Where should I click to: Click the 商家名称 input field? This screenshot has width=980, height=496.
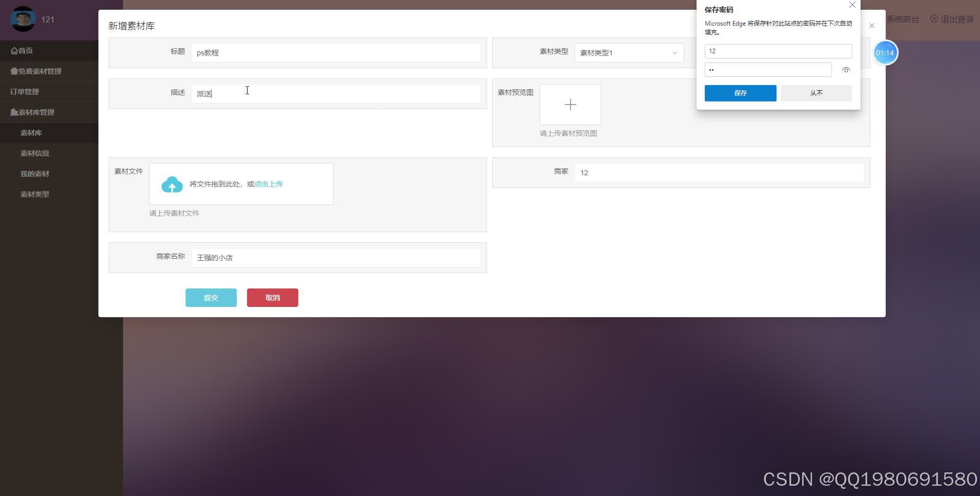click(336, 258)
